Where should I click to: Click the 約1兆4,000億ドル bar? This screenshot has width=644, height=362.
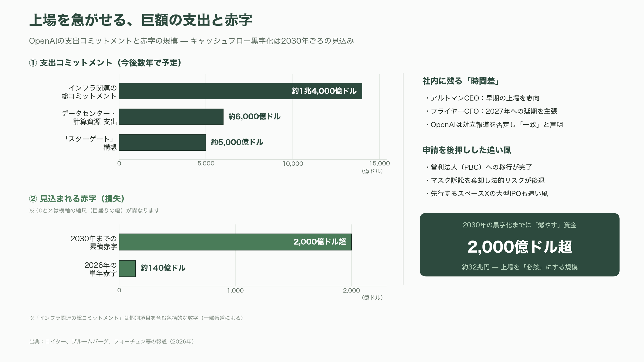tap(241, 91)
